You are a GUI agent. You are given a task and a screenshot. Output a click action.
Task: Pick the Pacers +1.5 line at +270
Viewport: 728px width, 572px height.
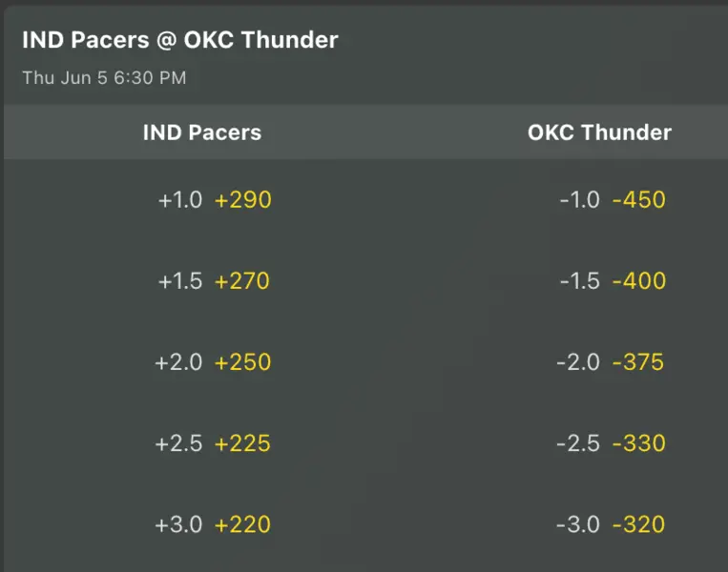215,281
